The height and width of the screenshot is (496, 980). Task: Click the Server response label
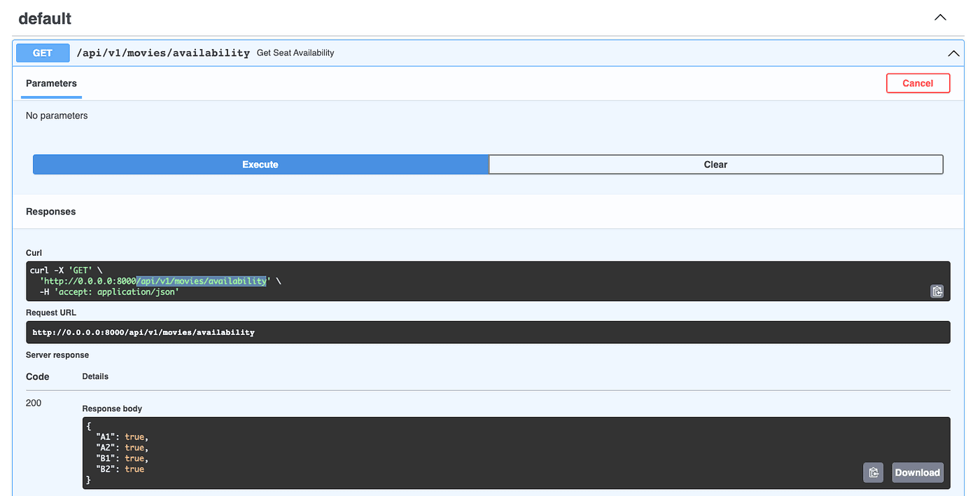tap(57, 355)
